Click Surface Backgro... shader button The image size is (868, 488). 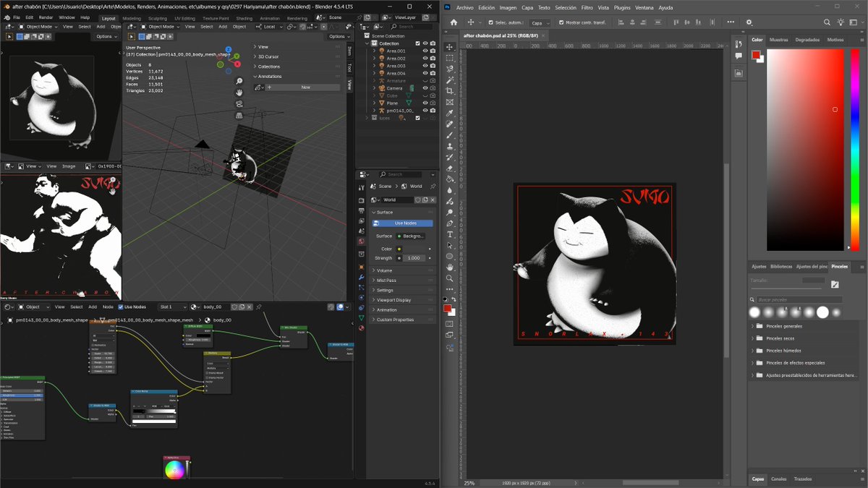tap(411, 236)
